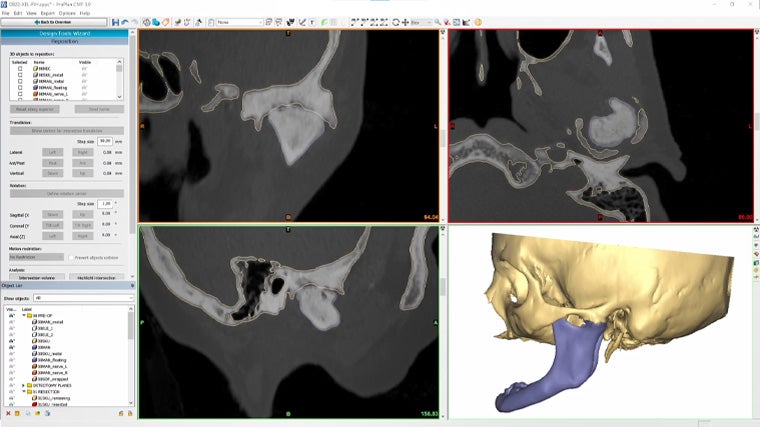Expand the OSTEOTOMY PLANES folder
Viewport: 760px width, 427px height.
point(24,385)
